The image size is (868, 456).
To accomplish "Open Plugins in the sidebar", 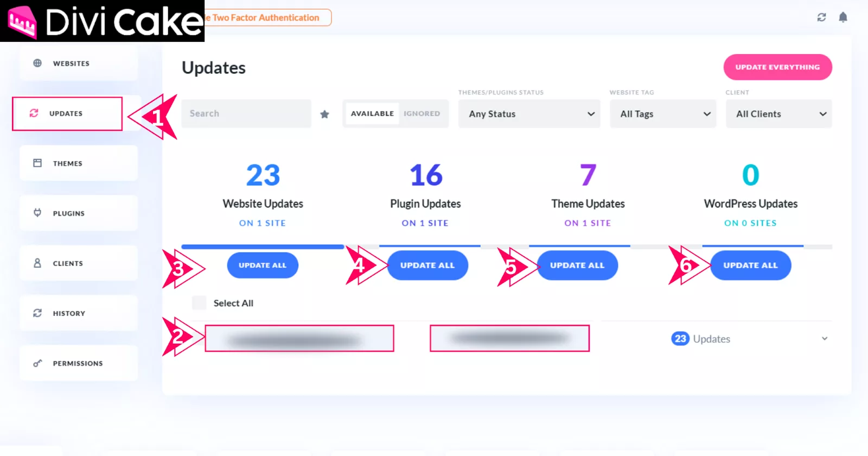I will pos(79,213).
